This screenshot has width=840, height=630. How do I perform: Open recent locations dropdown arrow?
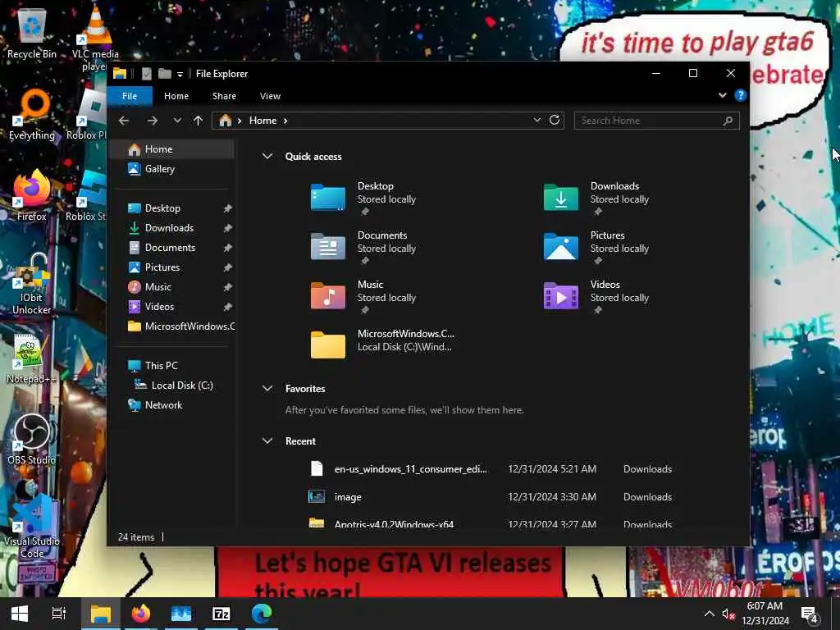pos(177,121)
